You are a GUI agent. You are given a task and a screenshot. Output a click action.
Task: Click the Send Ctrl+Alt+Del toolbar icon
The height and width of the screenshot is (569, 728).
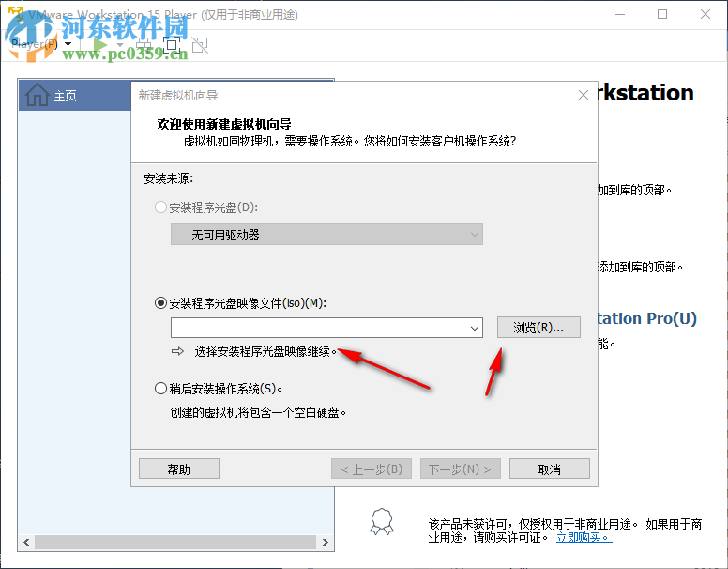(x=144, y=45)
